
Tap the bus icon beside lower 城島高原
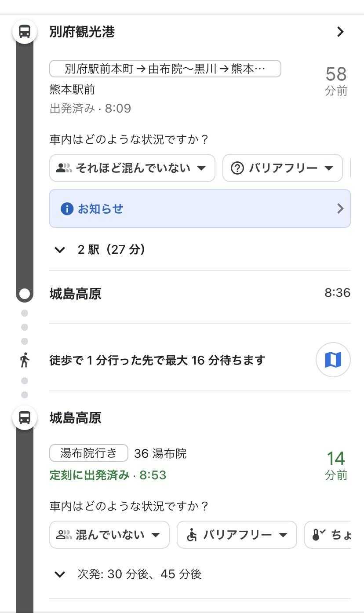click(25, 417)
